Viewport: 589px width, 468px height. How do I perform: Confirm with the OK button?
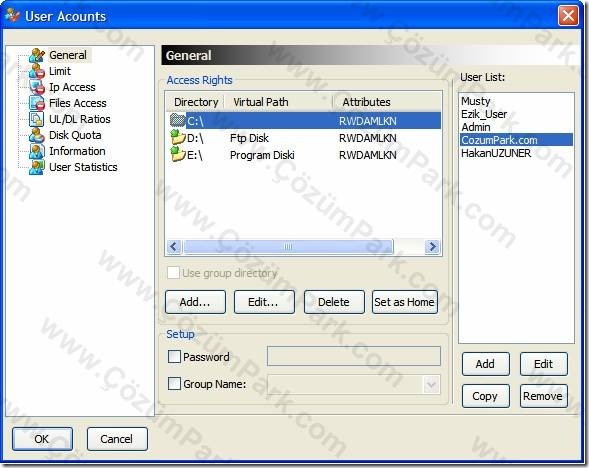click(x=42, y=439)
